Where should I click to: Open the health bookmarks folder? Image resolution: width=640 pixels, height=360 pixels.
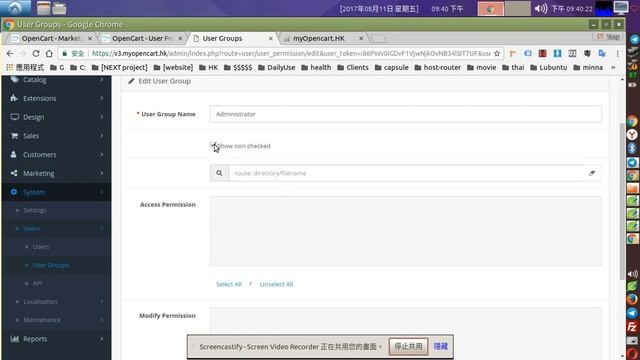coord(316,67)
